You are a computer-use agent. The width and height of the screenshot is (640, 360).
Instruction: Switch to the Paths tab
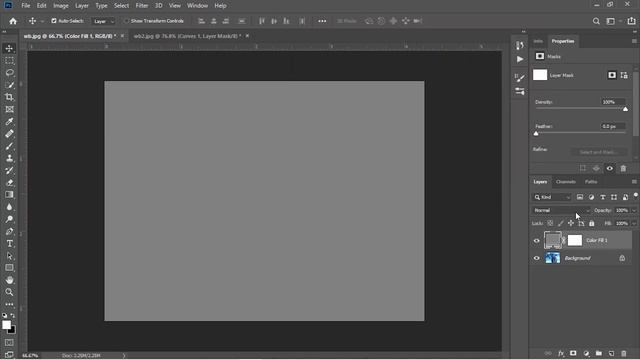(591, 182)
